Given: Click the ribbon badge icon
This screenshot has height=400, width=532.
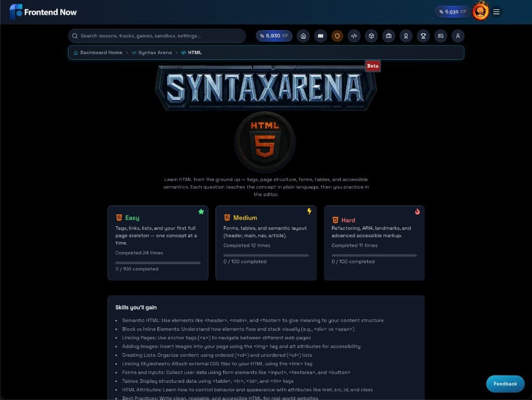Looking at the screenshot, I should (x=406, y=36).
